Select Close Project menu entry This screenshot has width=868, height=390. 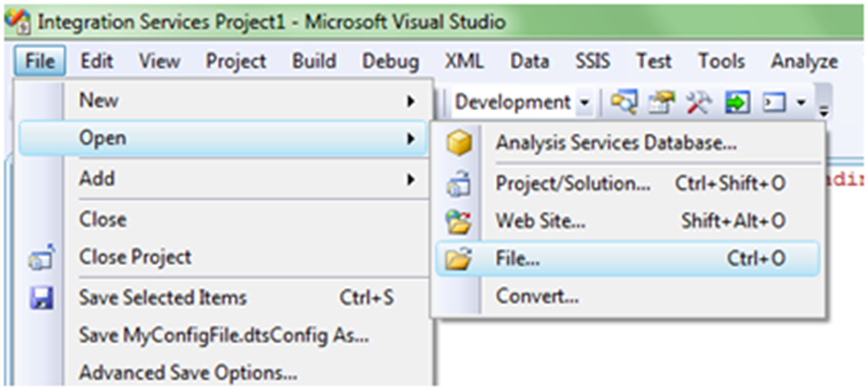click(x=135, y=257)
